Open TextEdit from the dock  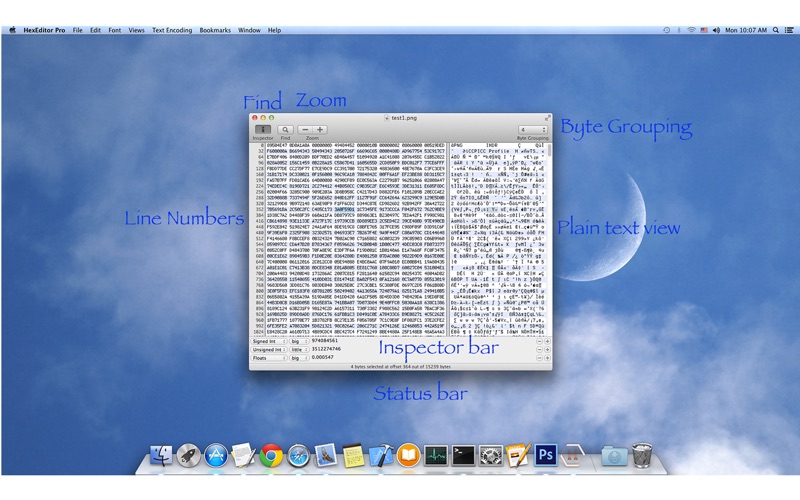pos(243,455)
